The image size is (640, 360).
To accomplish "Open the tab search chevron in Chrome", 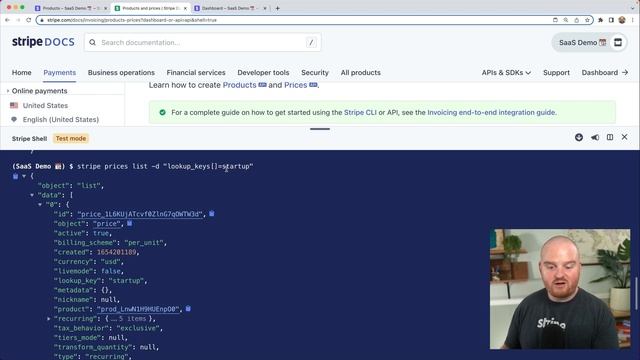I will tap(633, 8).
